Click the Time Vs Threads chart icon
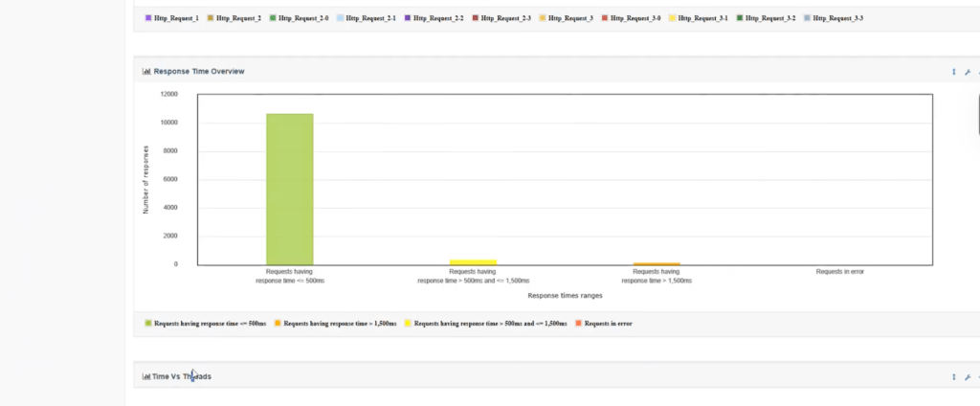 [x=146, y=377]
